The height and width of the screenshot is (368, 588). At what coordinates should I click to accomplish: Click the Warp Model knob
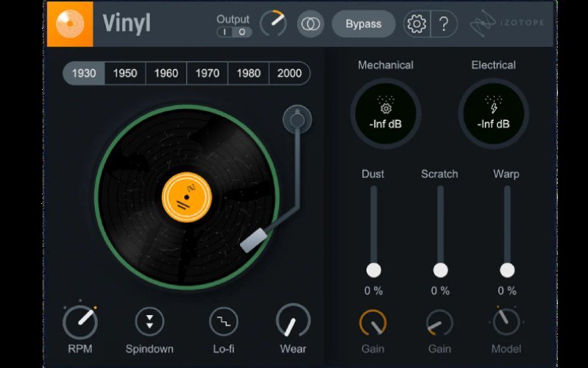506,322
